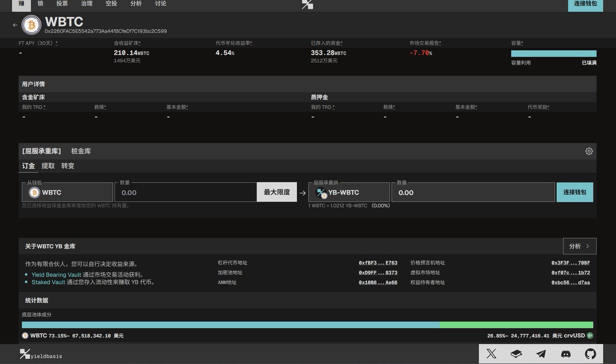616x364 pixels.
Task: Open the 讨论 navigation tab
Action: (161, 4)
